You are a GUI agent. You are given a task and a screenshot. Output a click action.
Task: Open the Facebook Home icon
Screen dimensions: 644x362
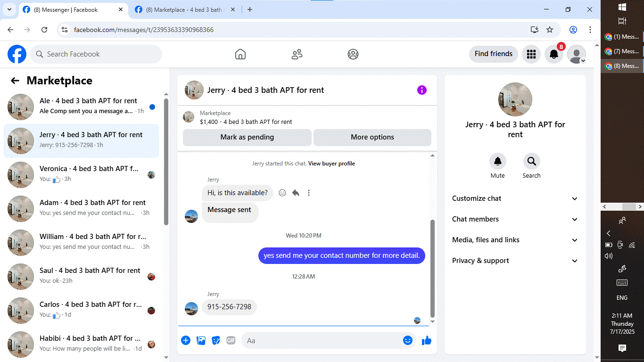(x=240, y=54)
